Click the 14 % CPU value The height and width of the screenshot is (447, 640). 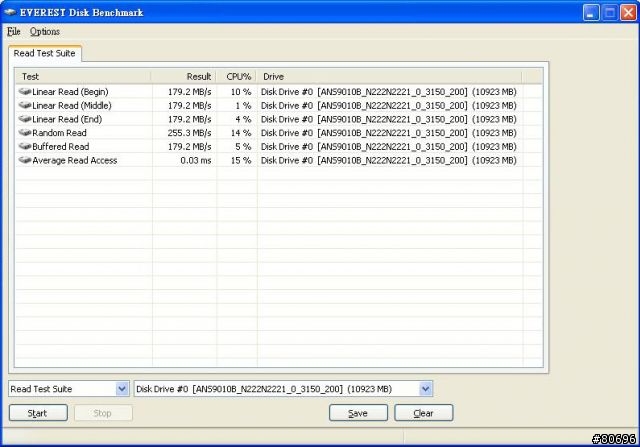(x=241, y=133)
